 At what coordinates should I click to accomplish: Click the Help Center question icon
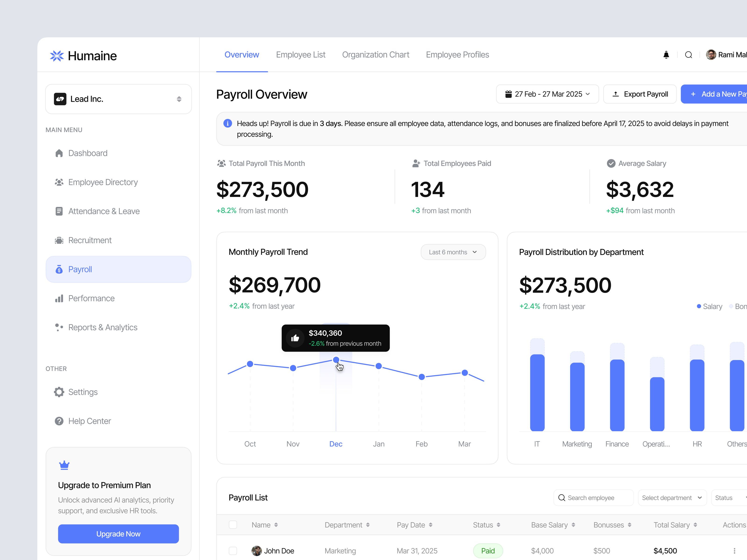(x=59, y=421)
